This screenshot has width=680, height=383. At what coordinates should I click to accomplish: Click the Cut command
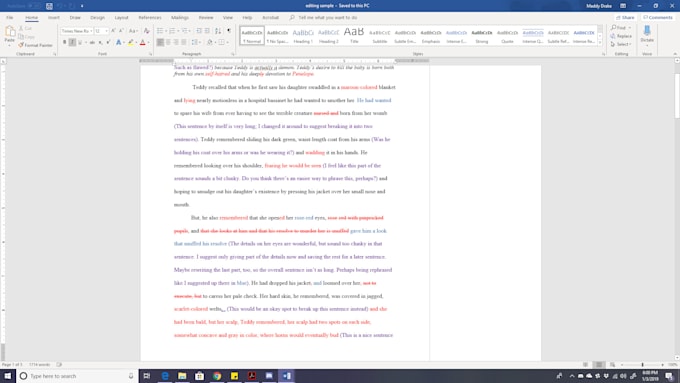click(x=26, y=28)
